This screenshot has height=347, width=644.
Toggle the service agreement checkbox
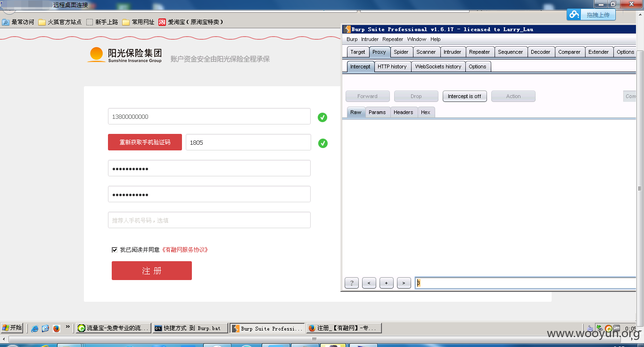pyautogui.click(x=115, y=250)
